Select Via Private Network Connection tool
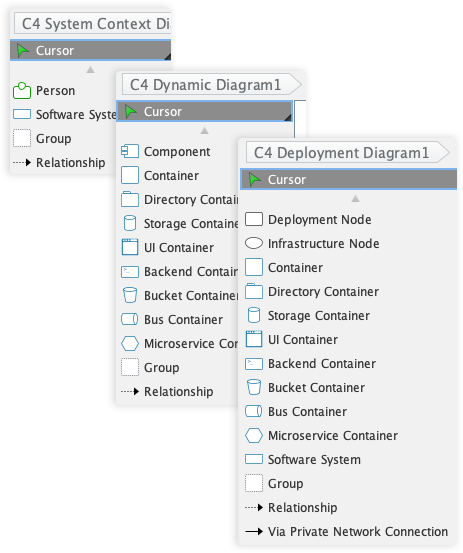The width and height of the screenshot is (463, 553). pos(347,531)
